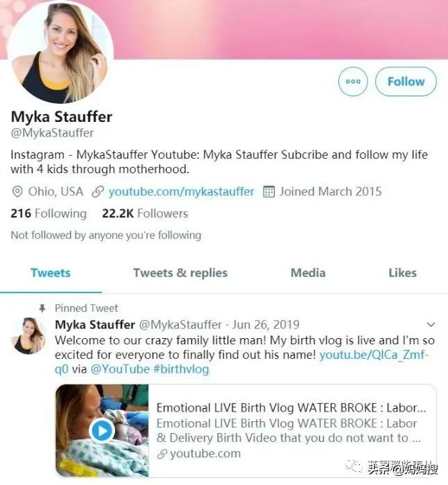This screenshot has height=485, width=448.
Task: Click the pinned tweet pin icon
Action: point(42,308)
